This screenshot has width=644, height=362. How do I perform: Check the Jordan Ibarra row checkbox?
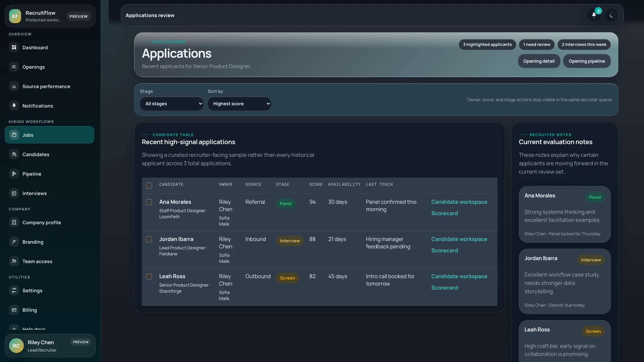(149, 239)
